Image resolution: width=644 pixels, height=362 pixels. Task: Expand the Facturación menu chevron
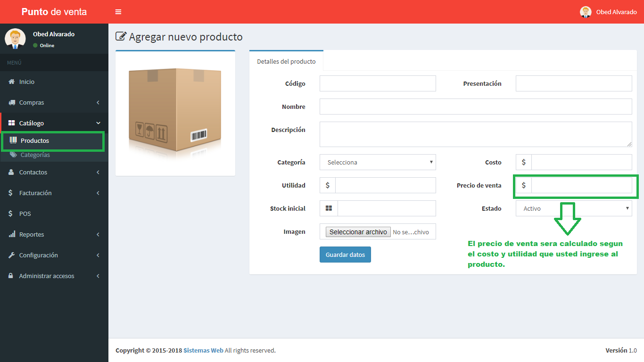[x=98, y=193]
